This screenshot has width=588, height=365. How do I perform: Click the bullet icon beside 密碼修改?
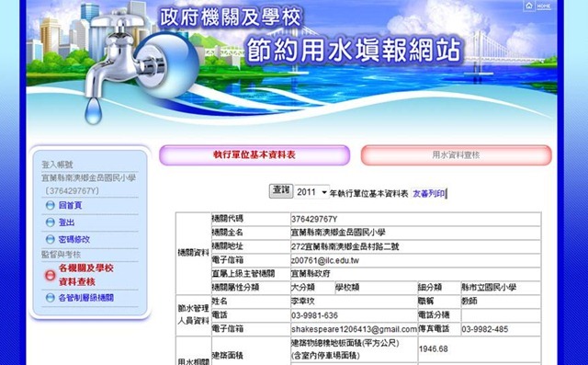coord(50,239)
